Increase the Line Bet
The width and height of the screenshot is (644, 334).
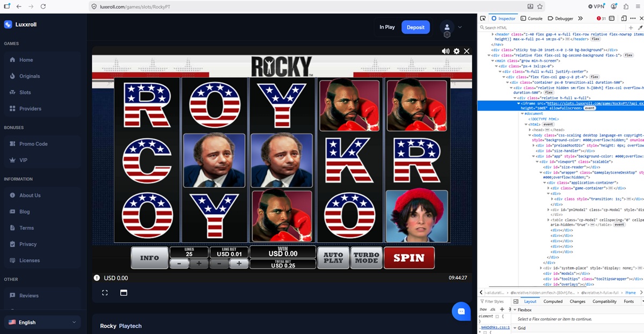tap(239, 264)
